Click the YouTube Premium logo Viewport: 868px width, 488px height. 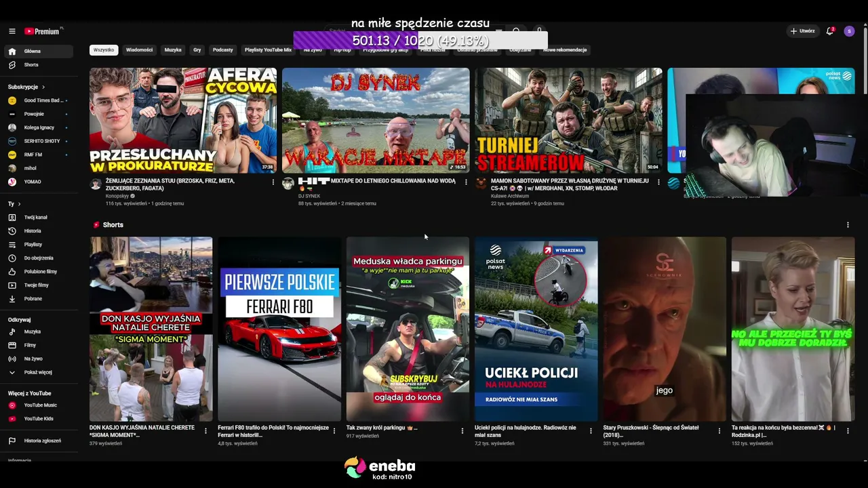42,31
